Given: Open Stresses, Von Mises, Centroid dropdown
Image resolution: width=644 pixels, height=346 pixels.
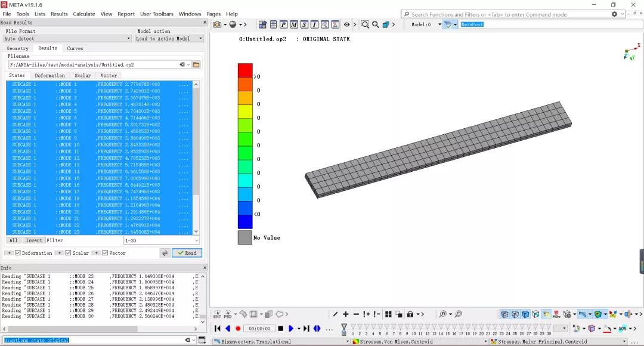Looking at the screenshot, I should 420,341.
